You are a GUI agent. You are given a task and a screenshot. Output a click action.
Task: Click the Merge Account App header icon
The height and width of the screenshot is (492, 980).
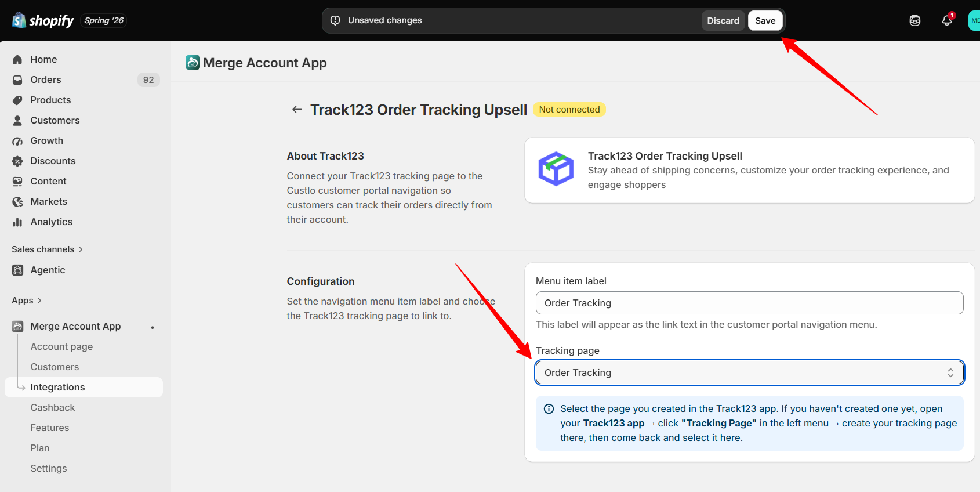pos(193,62)
